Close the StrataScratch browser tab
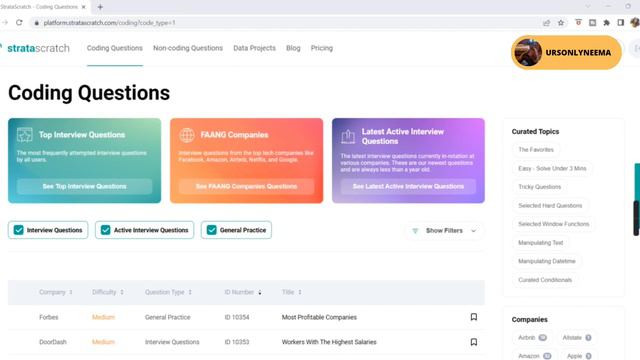 84,7
